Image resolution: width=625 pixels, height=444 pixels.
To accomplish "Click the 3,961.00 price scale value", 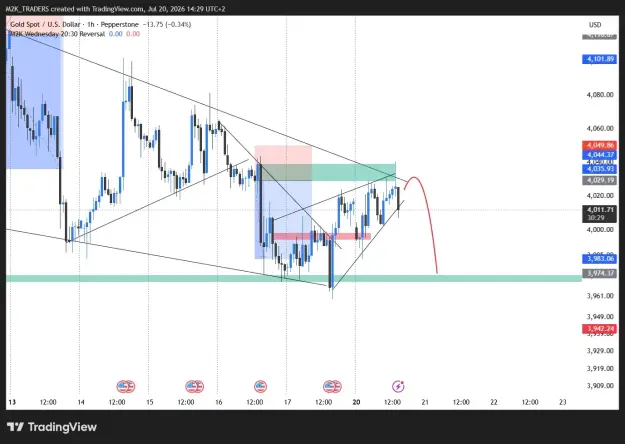I will click(x=600, y=296).
